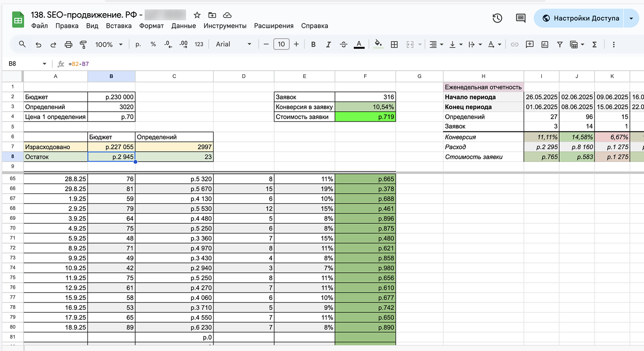
Task: Open the zoom 100% dropdown
Action: pos(109,44)
